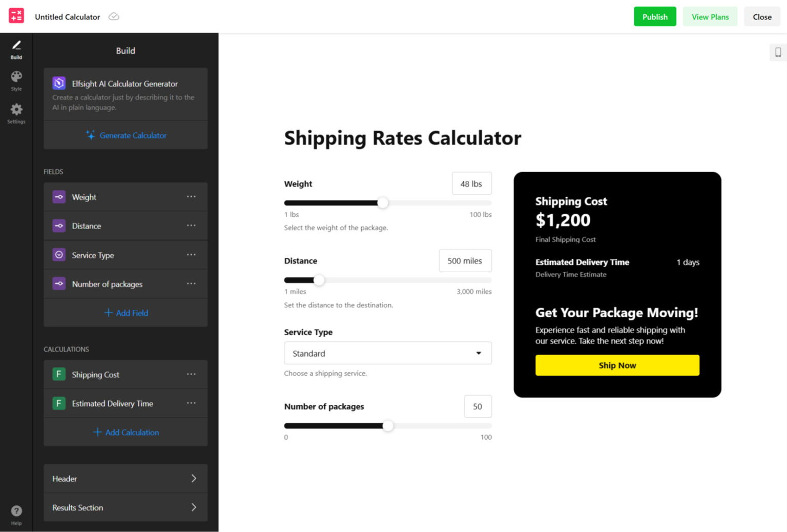Click the Help icon at bottom left
Screen dimensions: 787x532
tap(16, 510)
